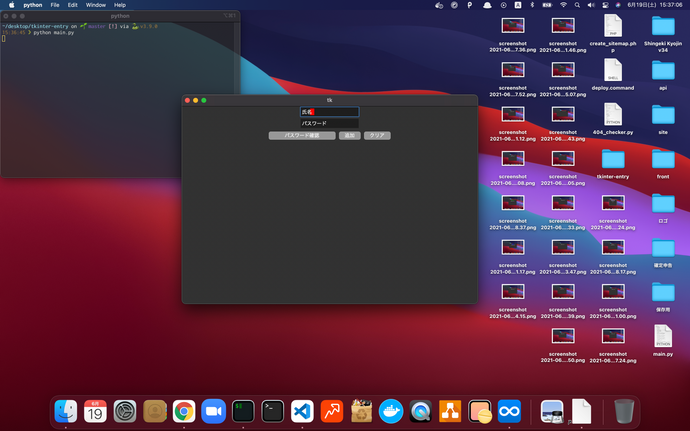Open the blank document icon in the dock
The image size is (690, 431).
[x=581, y=411]
